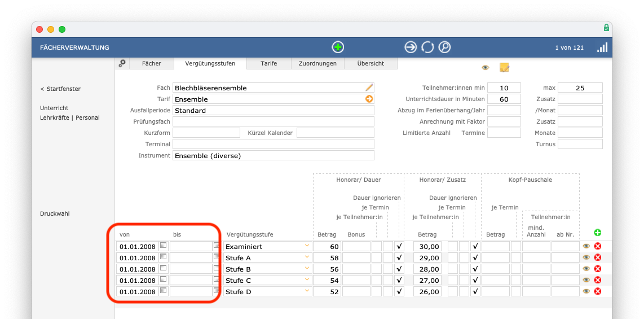Click the pencil edit icon in Fach field
The width and height of the screenshot is (644, 319).
pos(369,88)
